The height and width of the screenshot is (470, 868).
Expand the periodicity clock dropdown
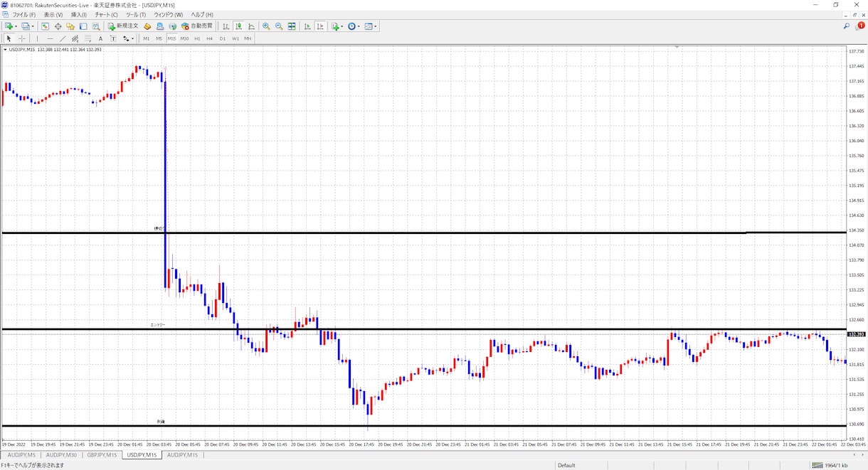coord(359,26)
